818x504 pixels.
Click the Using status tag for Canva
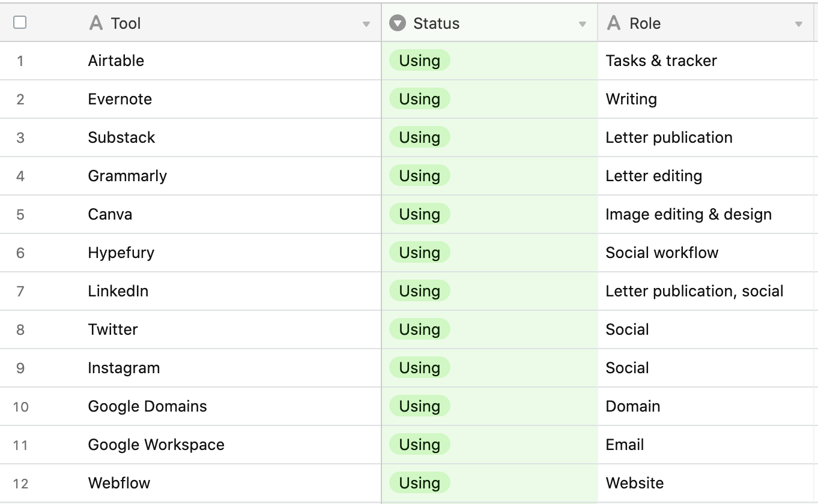pyautogui.click(x=420, y=214)
